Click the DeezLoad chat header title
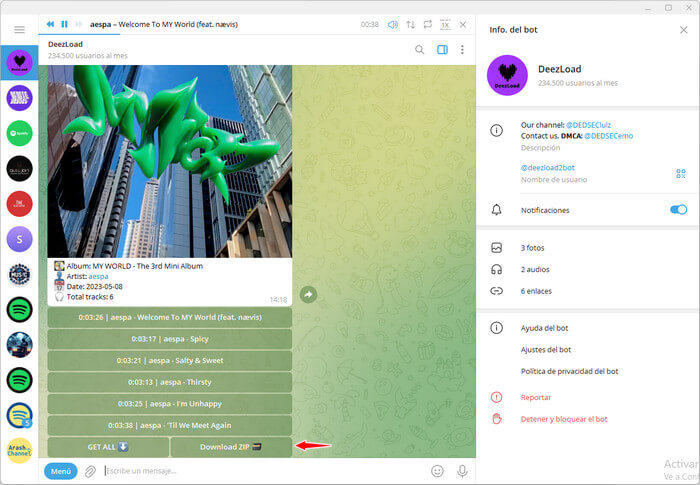Screen dimensions: 700x485 (66, 44)
